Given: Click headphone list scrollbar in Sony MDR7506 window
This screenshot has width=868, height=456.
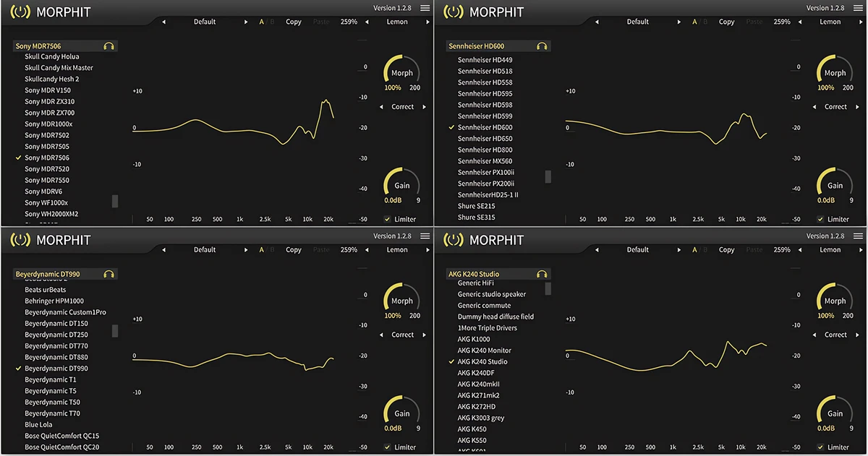Looking at the screenshot, I should 115,201.
